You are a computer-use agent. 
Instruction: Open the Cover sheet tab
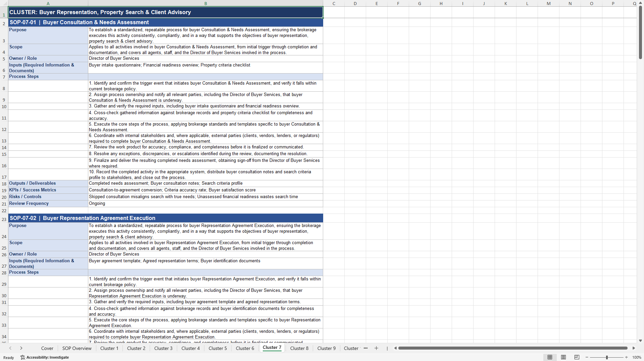(47, 348)
